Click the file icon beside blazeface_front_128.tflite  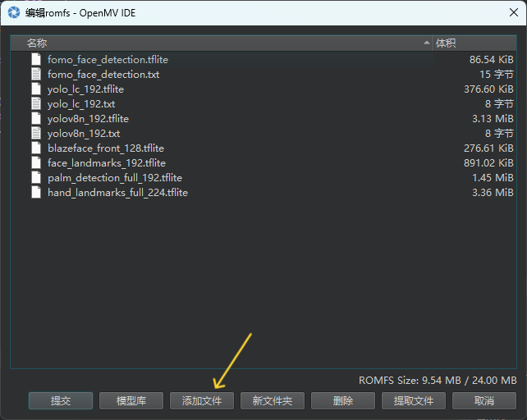tap(35, 148)
